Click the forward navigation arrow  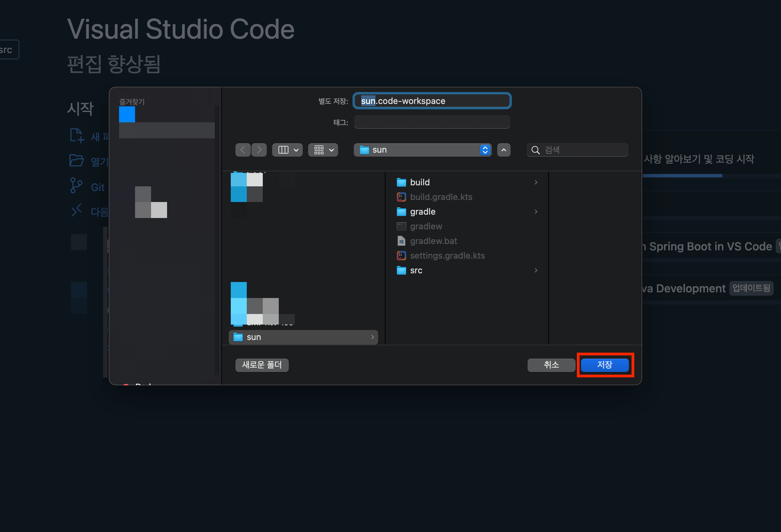pos(259,150)
